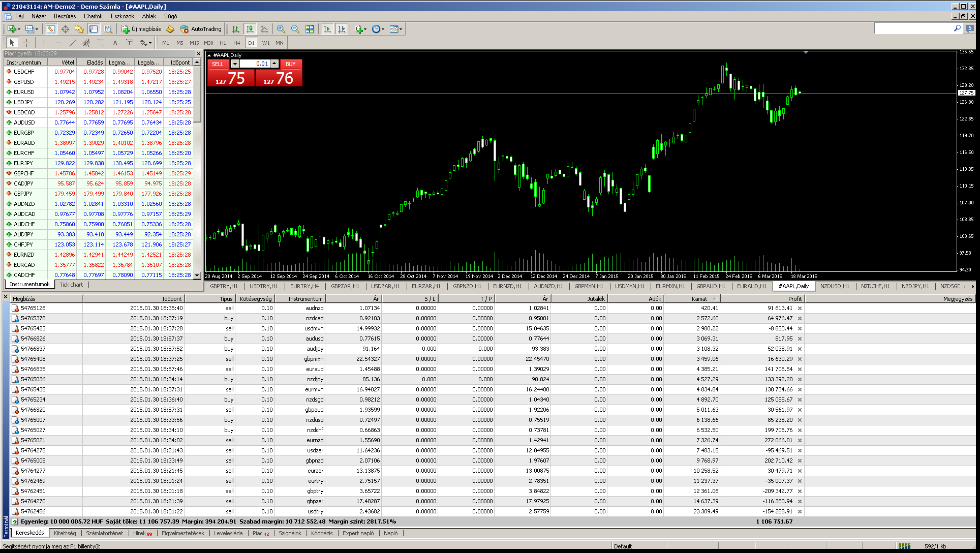Screen dimensions: 980x553
Task: Zoom out on the chart with the magnifier minus icon
Action: (x=295, y=29)
